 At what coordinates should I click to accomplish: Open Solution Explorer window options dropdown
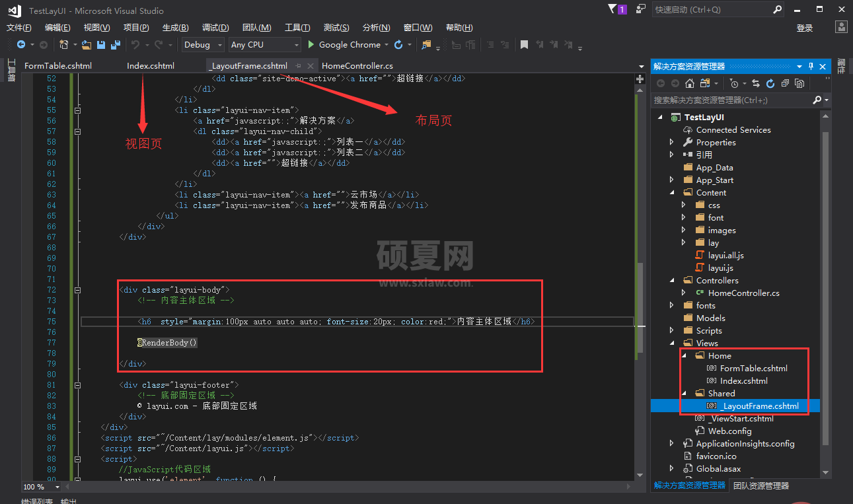(799, 66)
